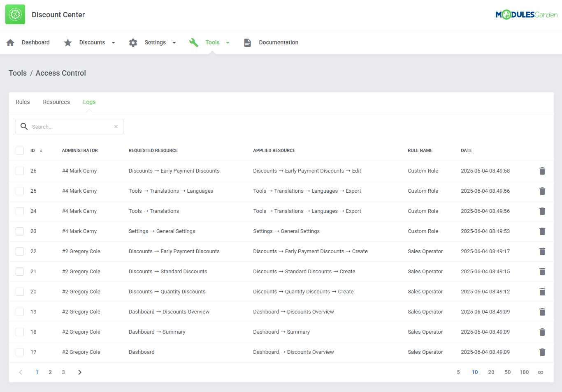Viewport: 562px width, 392px height.
Task: Delete log entry 26 using its trash icon
Action: point(542,171)
